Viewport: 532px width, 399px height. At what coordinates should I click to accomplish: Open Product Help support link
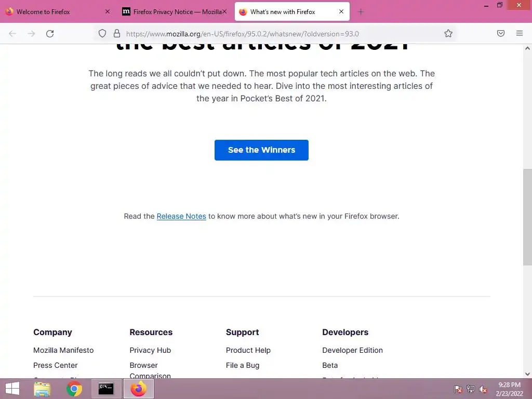tap(248, 350)
